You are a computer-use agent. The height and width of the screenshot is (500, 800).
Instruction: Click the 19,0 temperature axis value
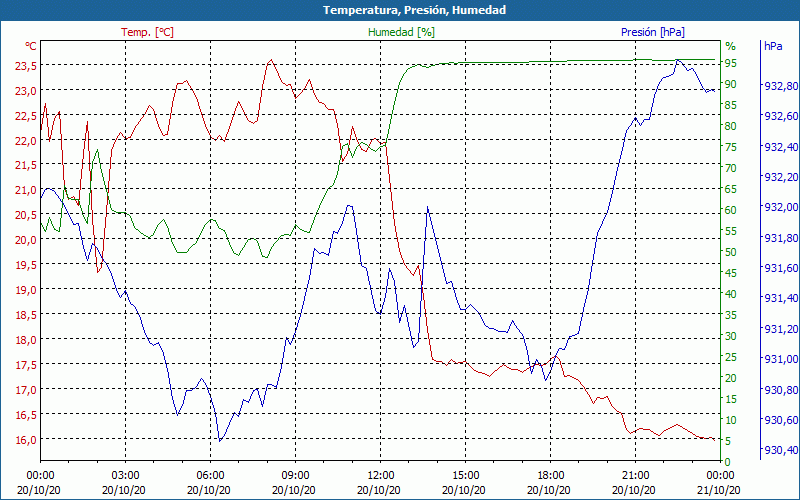pyautogui.click(x=27, y=290)
